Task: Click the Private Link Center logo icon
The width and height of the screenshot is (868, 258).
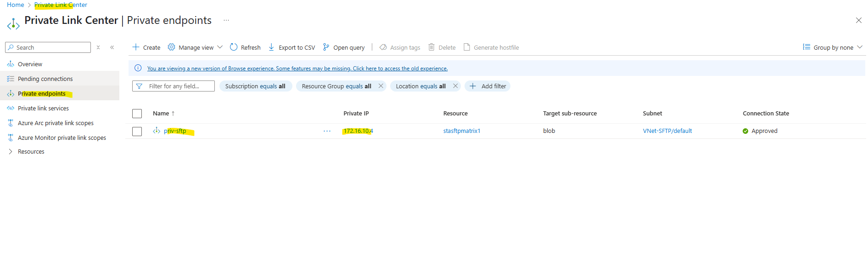Action: pyautogui.click(x=13, y=23)
